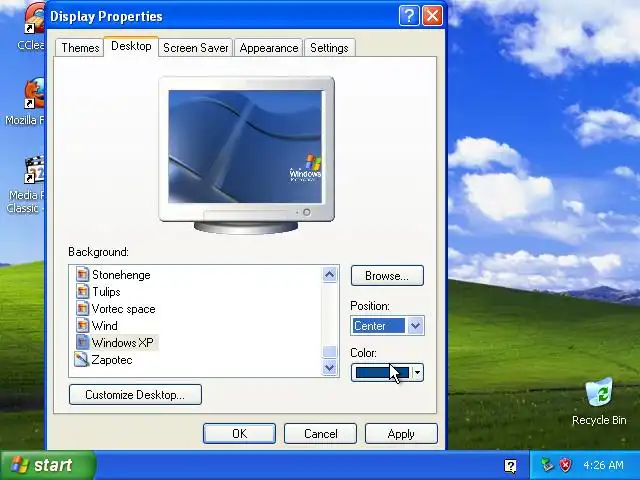Screen dimensions: 640x480
Task: Click the background list scroll up arrow
Action: (x=329, y=275)
